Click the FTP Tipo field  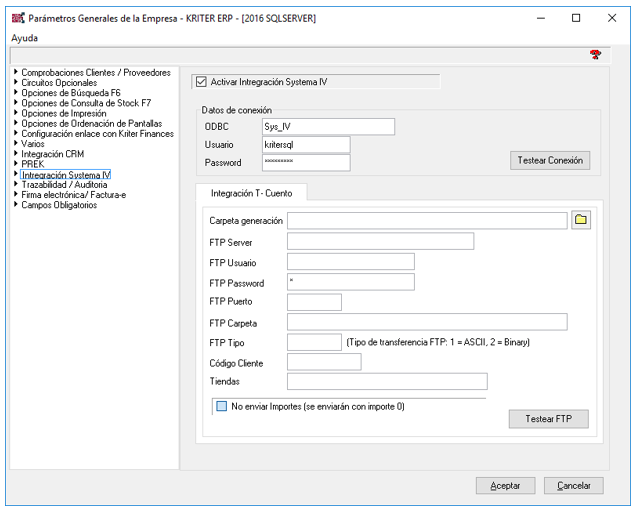coord(314,342)
